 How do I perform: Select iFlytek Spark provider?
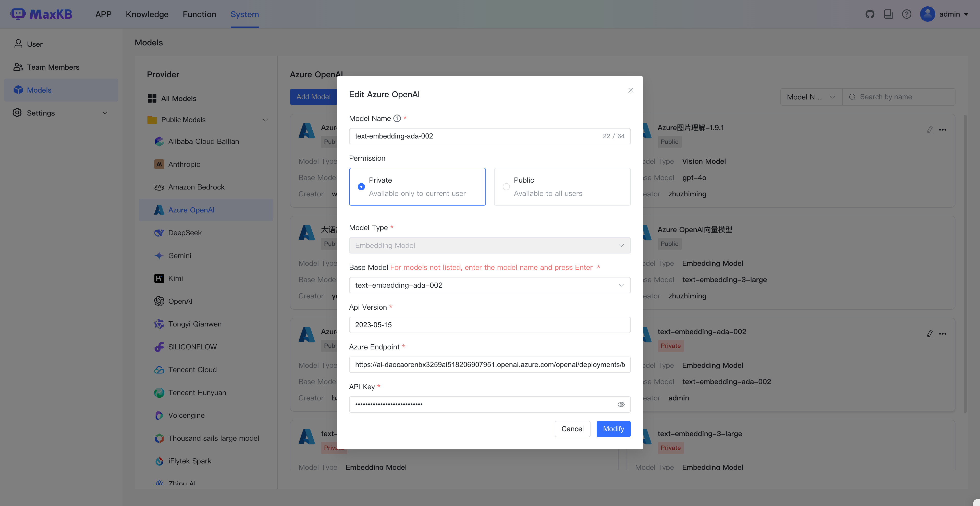click(206, 461)
